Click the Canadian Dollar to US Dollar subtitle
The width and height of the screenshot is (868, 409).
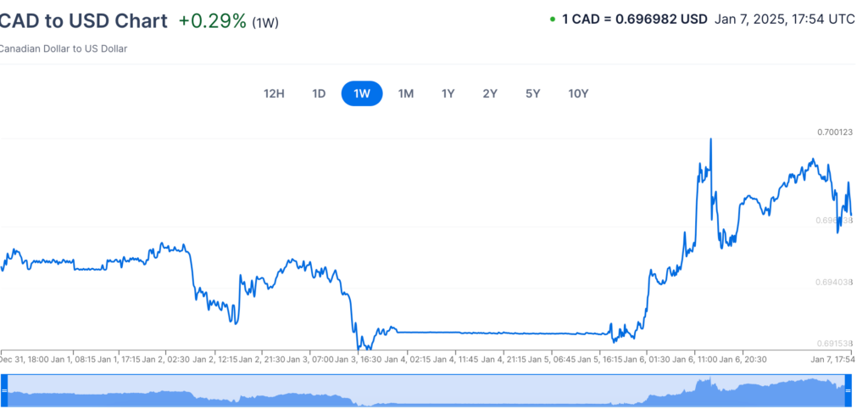click(x=62, y=48)
